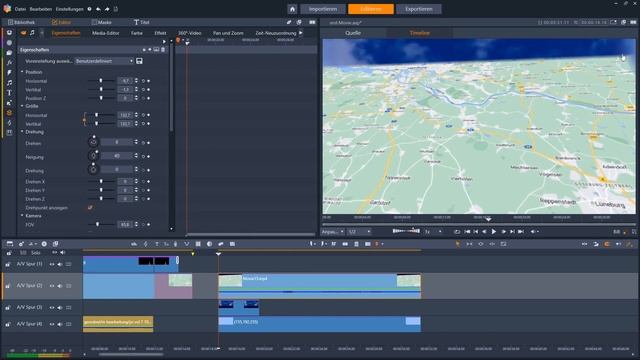This screenshot has height=360, width=640.
Task: Click the Neigung value field
Action: [117, 156]
